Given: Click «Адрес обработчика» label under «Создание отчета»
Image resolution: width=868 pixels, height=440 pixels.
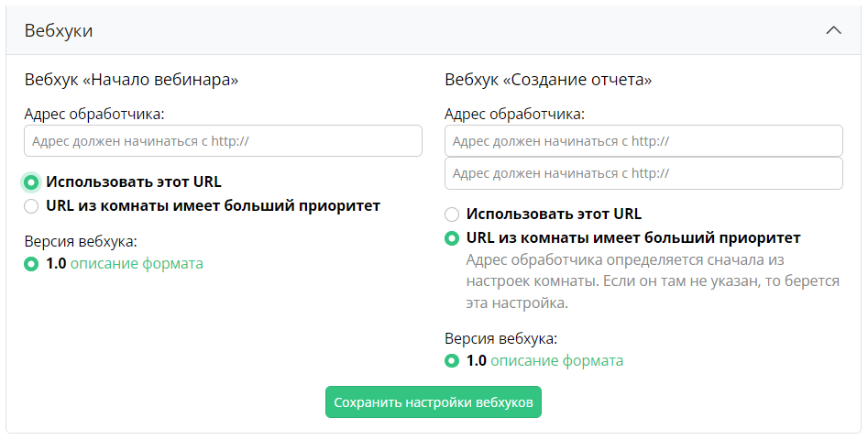Looking at the screenshot, I should tap(514, 115).
